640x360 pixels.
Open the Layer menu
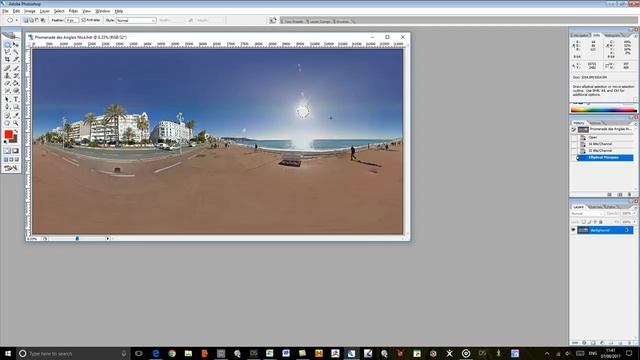click(44, 11)
